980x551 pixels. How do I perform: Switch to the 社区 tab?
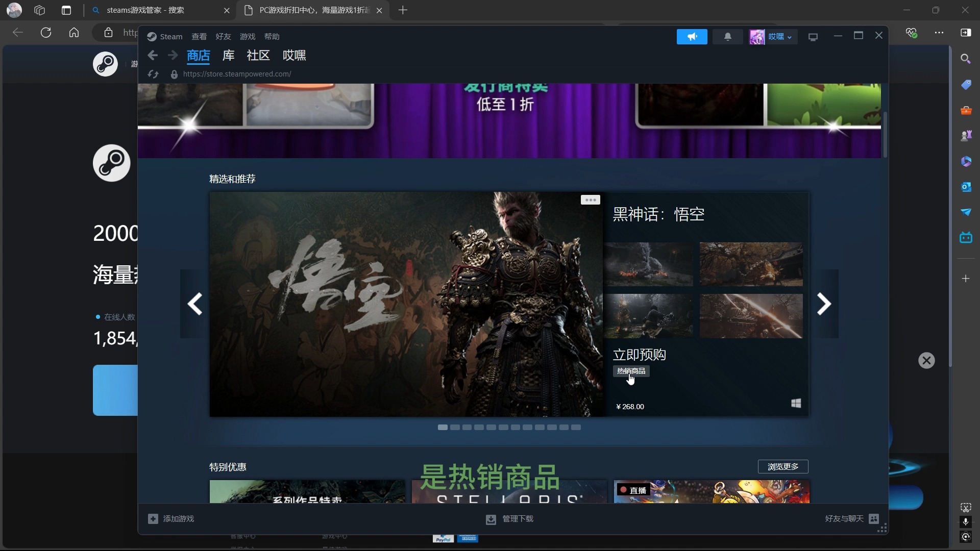click(258, 56)
